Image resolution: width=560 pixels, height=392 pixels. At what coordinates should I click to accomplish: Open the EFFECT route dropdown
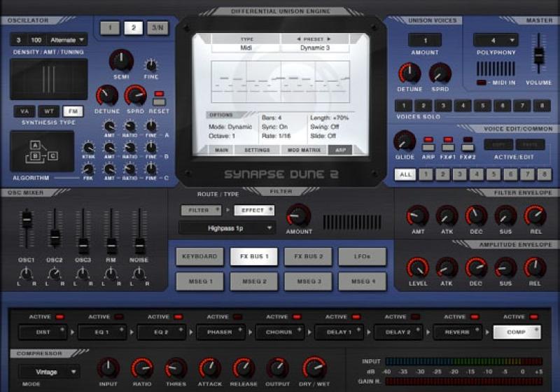point(254,210)
